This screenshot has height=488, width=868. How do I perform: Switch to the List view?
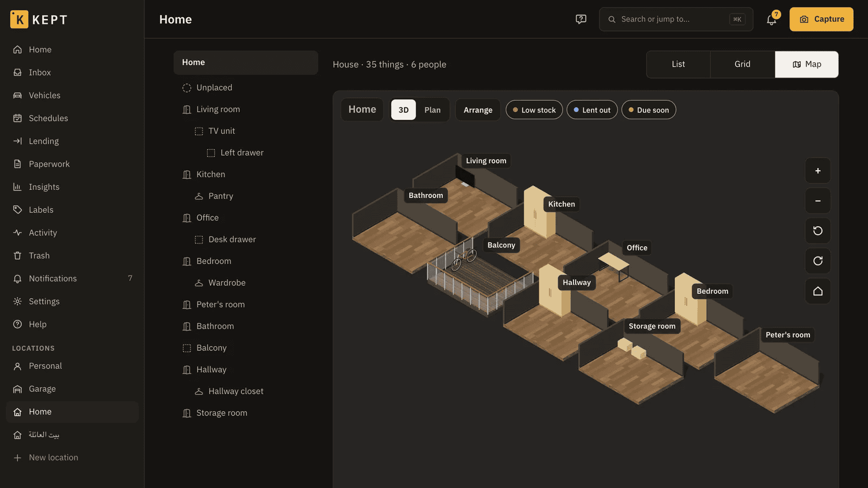(x=678, y=65)
